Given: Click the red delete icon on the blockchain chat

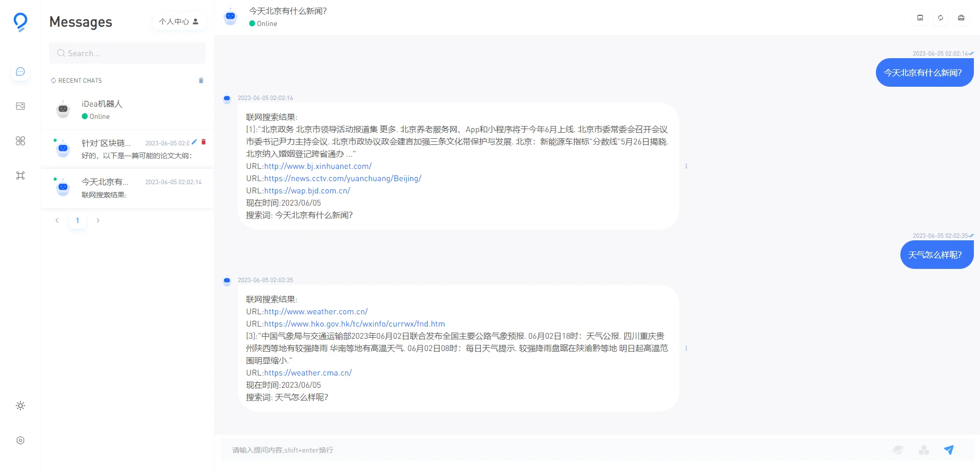Looking at the screenshot, I should tap(204, 142).
